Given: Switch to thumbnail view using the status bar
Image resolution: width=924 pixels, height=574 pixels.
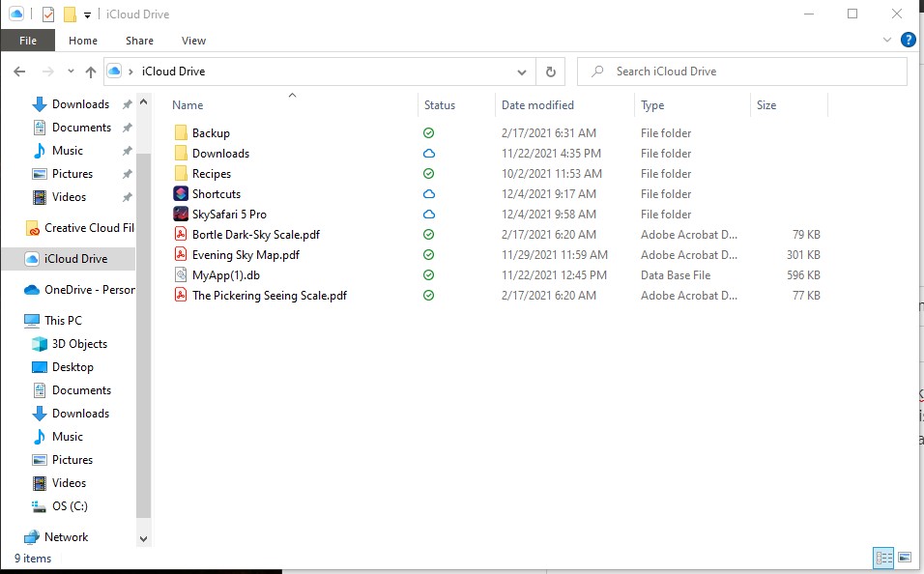Looking at the screenshot, I should 905,558.
